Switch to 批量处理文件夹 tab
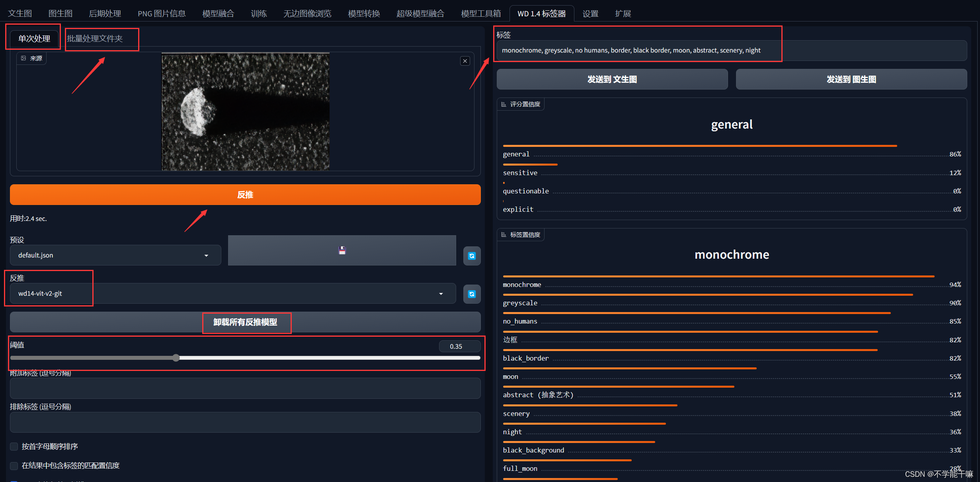980x482 pixels. pyautogui.click(x=95, y=39)
